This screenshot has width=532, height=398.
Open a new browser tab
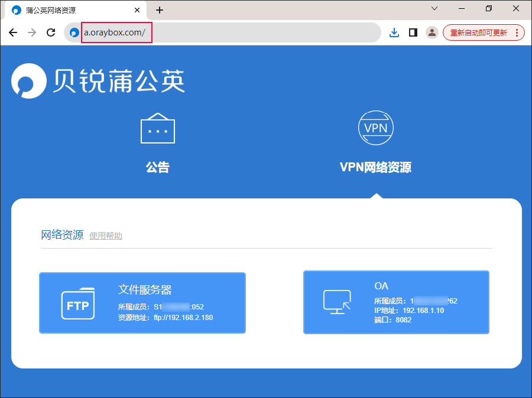(160, 10)
